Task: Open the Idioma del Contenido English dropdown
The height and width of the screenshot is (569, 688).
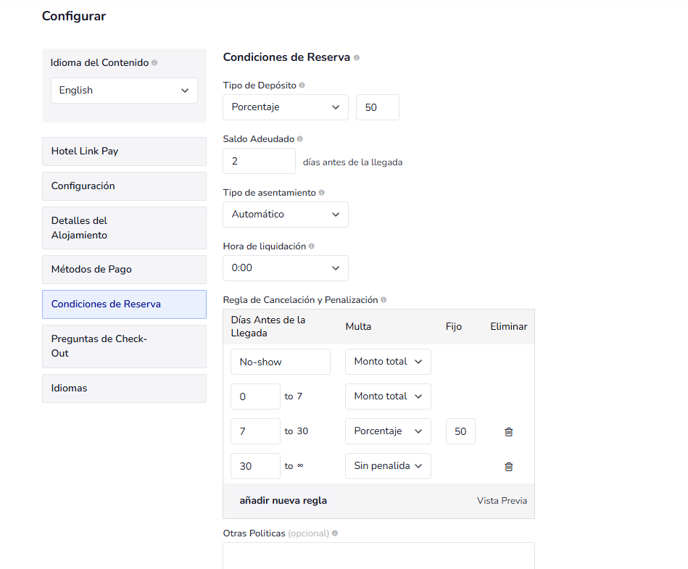Action: (124, 90)
